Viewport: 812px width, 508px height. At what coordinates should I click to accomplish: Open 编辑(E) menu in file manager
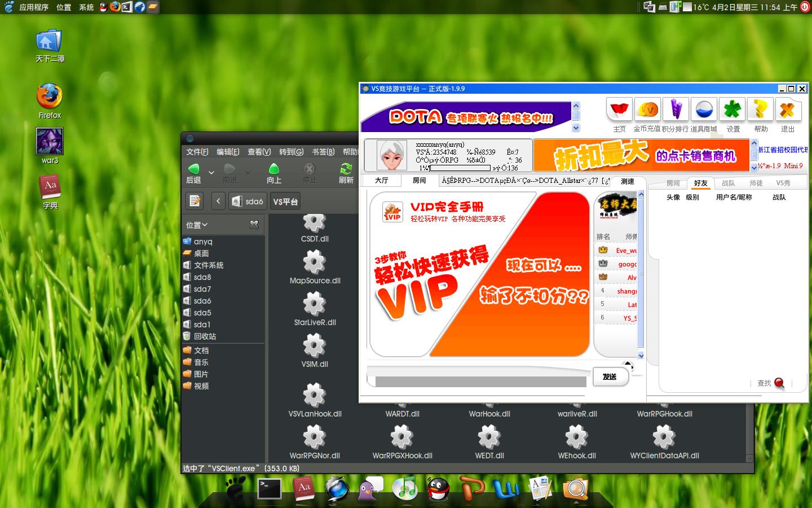(228, 151)
